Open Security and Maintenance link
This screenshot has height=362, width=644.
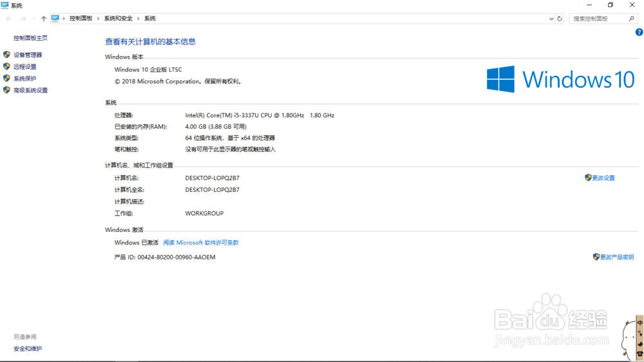point(28,349)
